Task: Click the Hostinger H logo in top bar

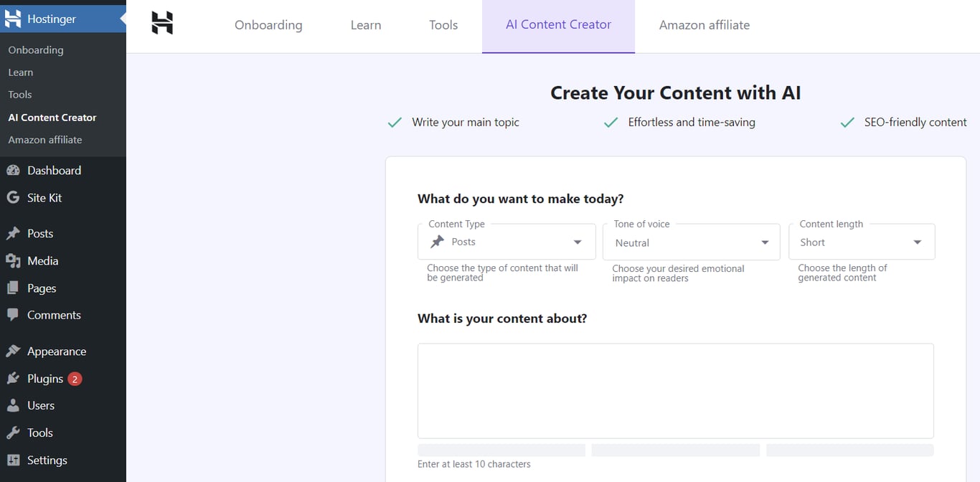Action: coord(163,24)
